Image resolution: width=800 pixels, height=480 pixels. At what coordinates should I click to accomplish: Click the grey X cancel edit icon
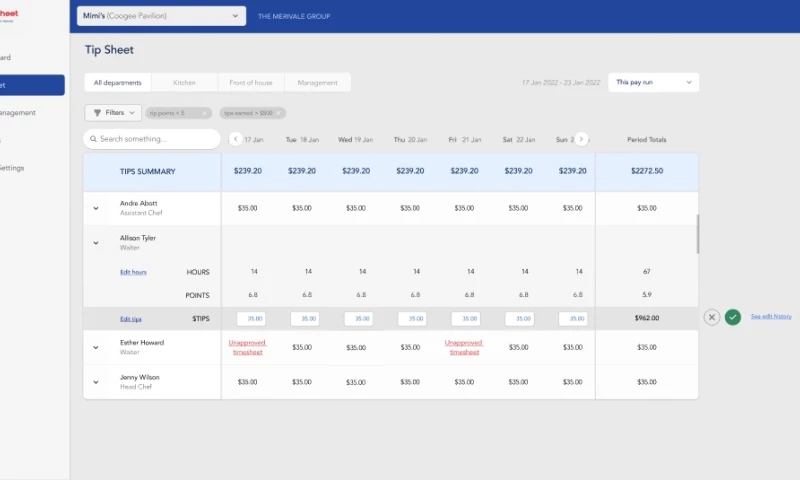tap(712, 317)
